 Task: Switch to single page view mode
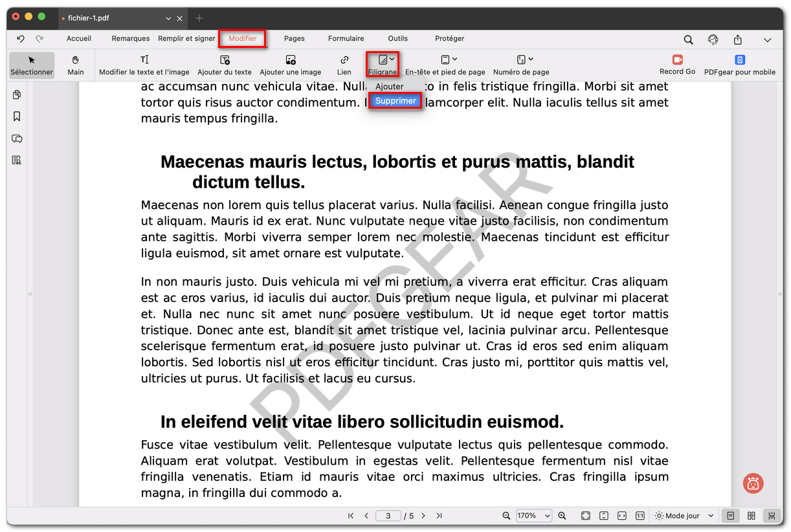pyautogui.click(x=730, y=516)
